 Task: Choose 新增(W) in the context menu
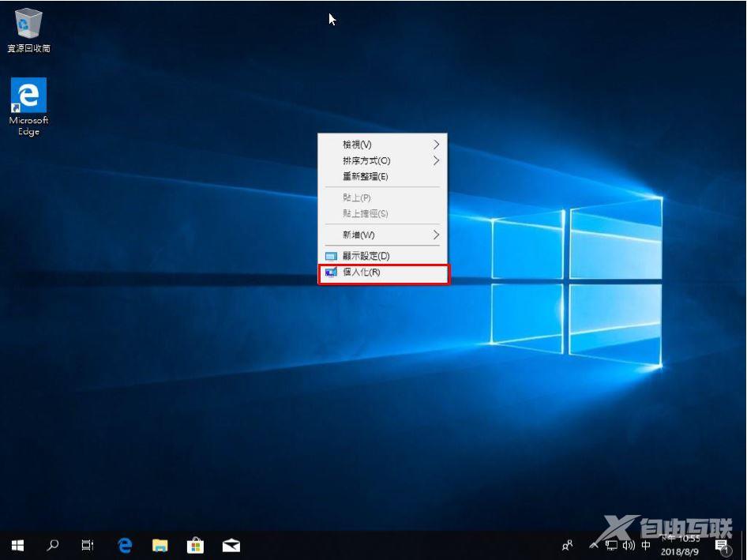click(382, 235)
